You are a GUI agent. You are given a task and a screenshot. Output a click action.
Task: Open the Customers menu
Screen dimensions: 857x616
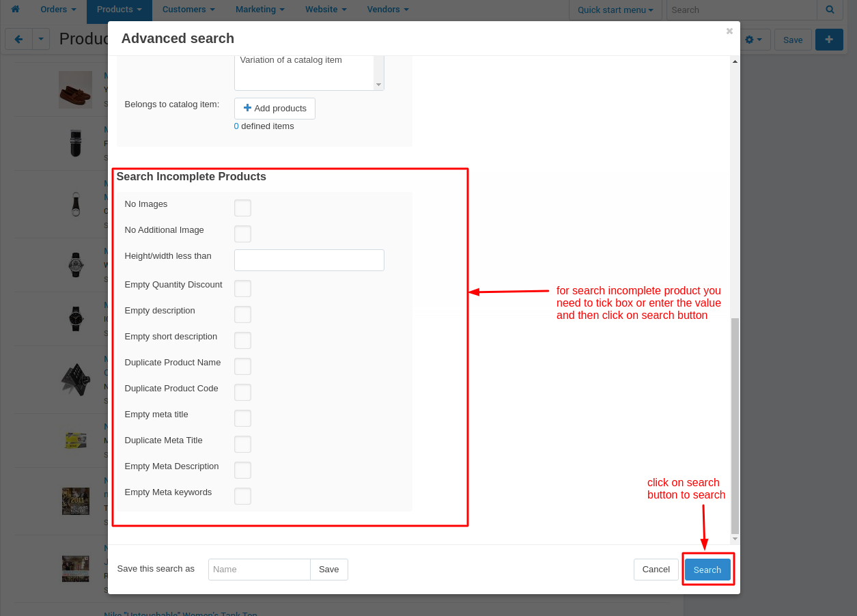coord(189,10)
